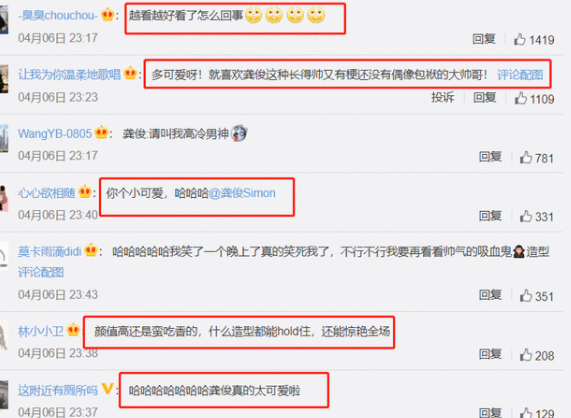Like 这附近有厕所吗's comment with 129 likes
This screenshot has height=418, width=571.
[526, 413]
